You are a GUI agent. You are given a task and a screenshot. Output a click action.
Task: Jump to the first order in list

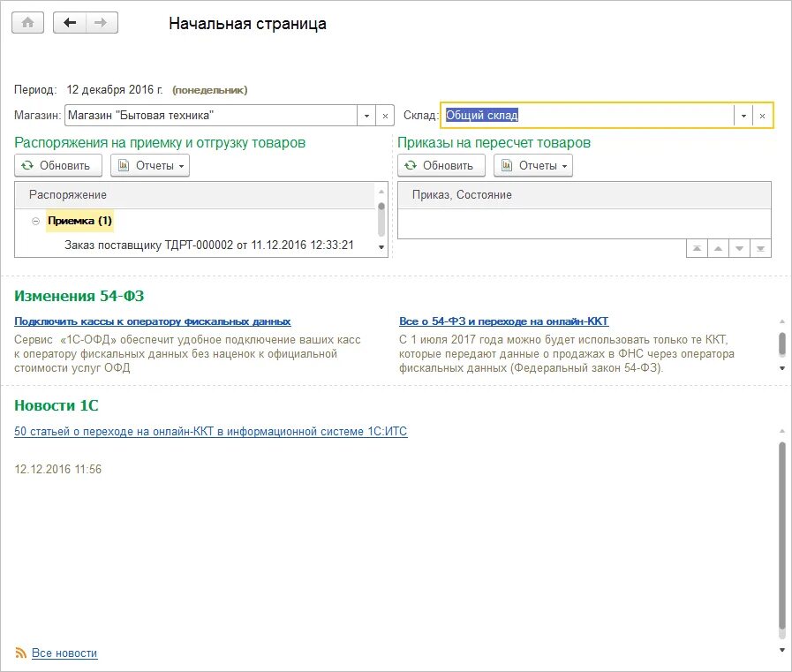click(x=697, y=248)
